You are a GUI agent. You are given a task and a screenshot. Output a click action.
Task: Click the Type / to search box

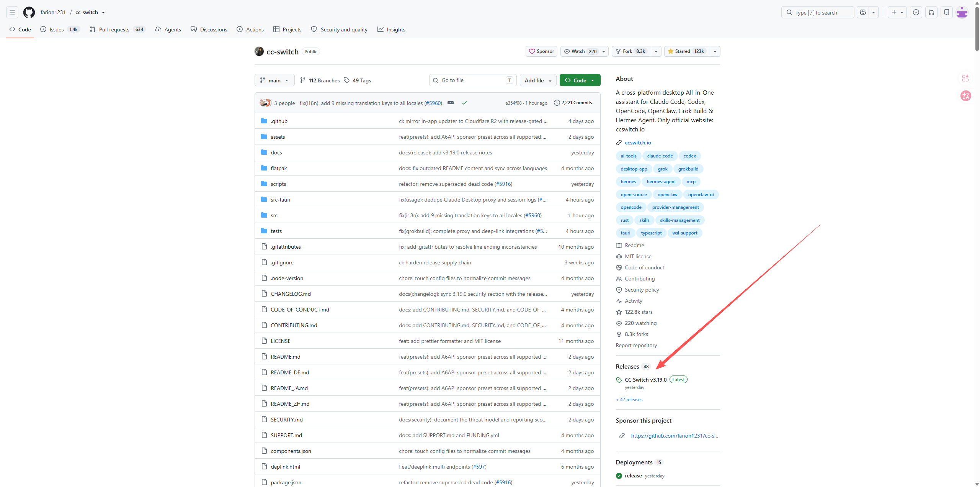(x=818, y=12)
